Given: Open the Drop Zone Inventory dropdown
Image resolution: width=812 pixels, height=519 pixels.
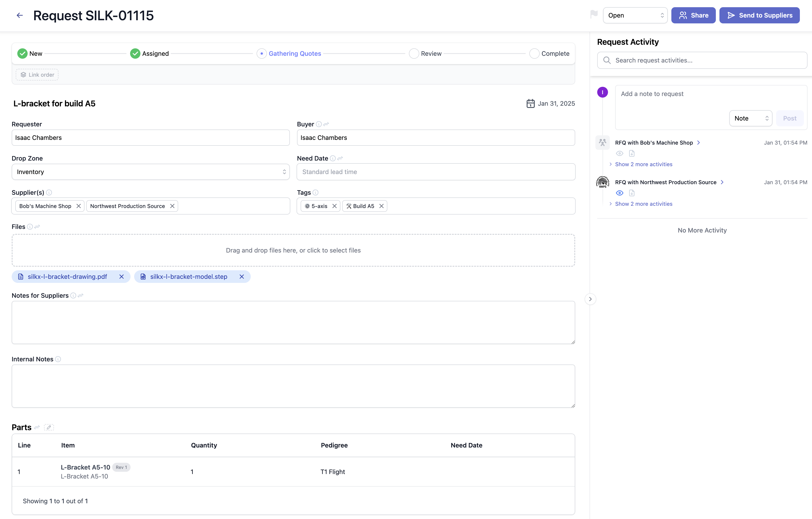Looking at the screenshot, I should click(x=150, y=172).
